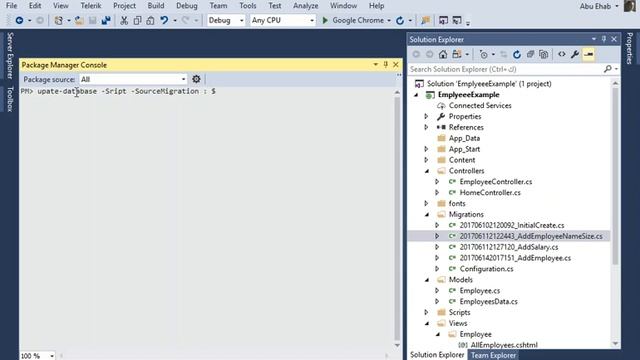This screenshot has height=360, width=640.
Task: Select EmployeeController.cs file
Action: (496, 182)
